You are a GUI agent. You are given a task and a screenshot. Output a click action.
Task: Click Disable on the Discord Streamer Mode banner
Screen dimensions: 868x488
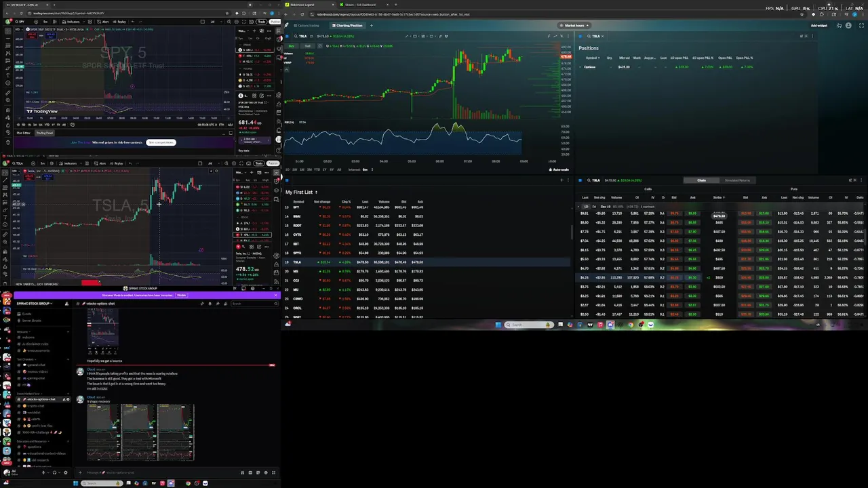pos(181,295)
